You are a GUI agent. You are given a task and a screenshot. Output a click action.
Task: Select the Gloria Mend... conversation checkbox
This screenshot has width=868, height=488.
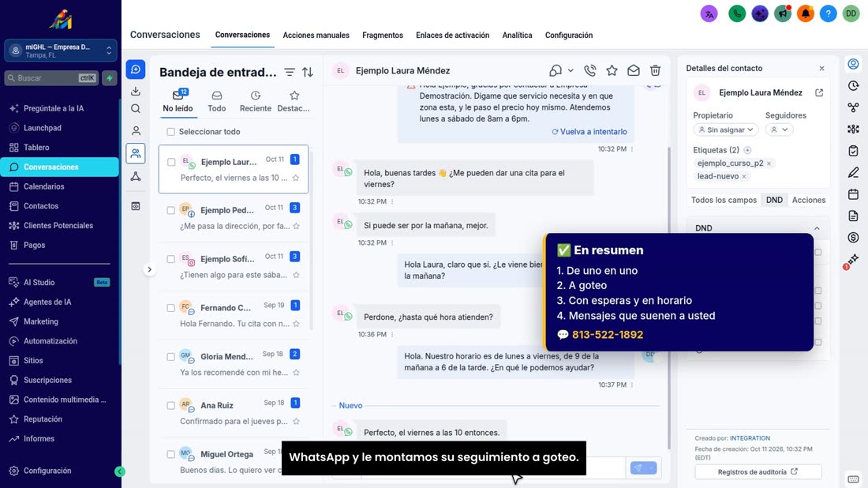(x=170, y=357)
